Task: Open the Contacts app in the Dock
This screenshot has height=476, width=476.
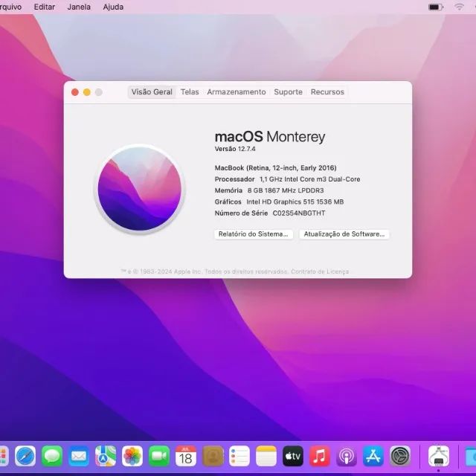Action: click(213, 456)
